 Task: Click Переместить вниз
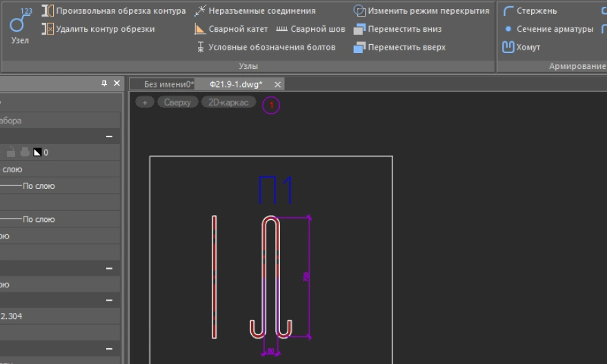(x=397, y=29)
